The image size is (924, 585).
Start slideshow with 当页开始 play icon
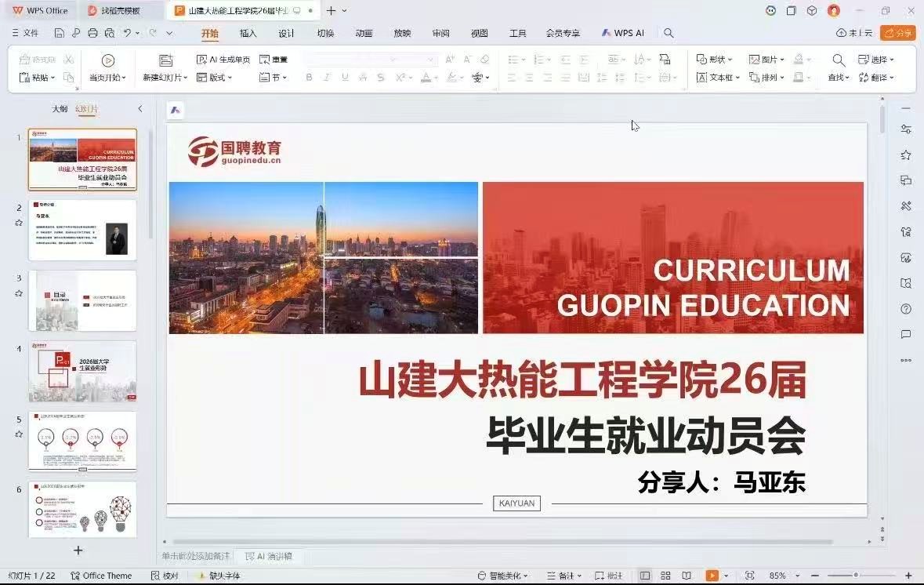coord(108,60)
